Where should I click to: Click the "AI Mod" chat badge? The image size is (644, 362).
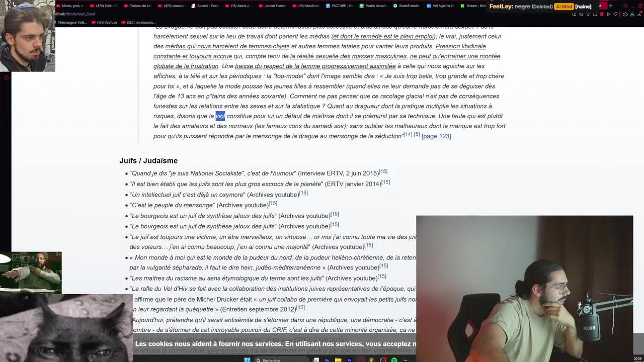[x=564, y=7]
